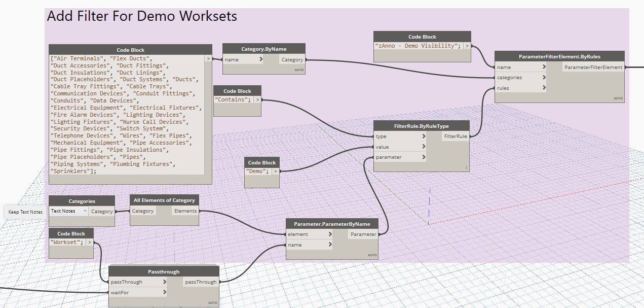This screenshot has width=644, height=308.
Task: Click the "zAnno - Demo Visibility" code text
Action: 418,46
